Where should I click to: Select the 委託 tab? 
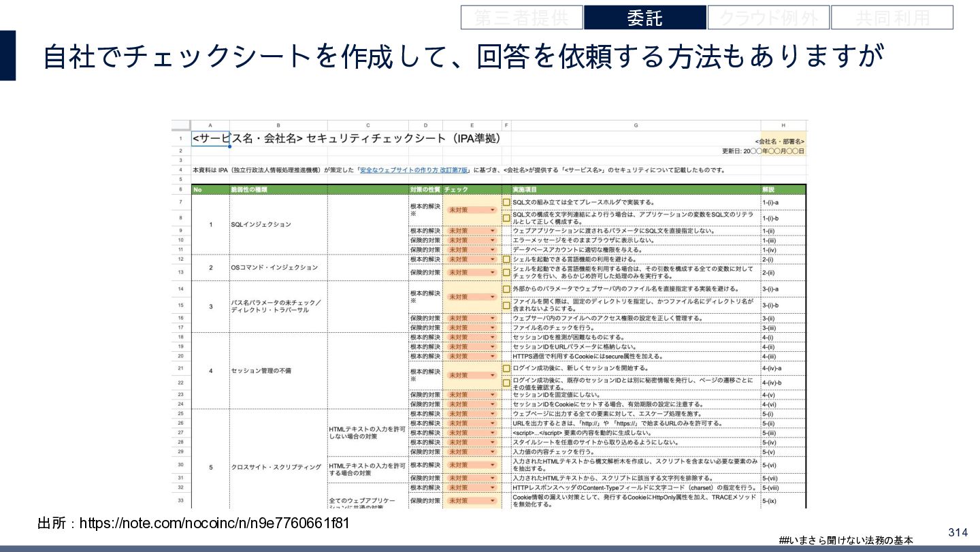coord(645,18)
